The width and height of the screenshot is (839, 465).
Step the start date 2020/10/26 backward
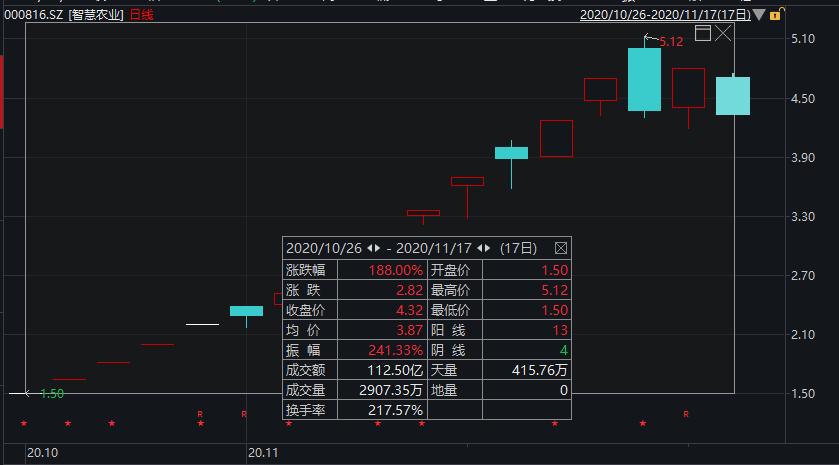(369, 248)
